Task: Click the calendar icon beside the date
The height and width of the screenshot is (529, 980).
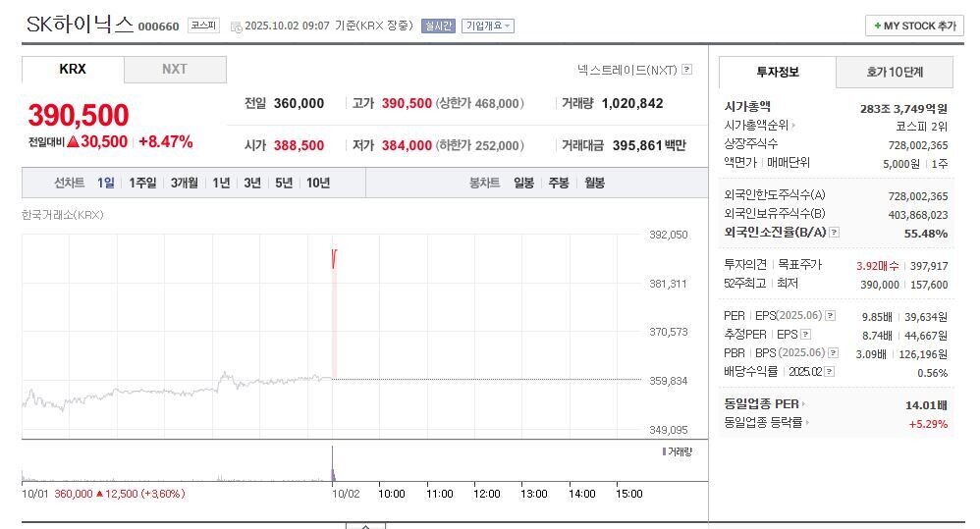Action: pos(236,26)
